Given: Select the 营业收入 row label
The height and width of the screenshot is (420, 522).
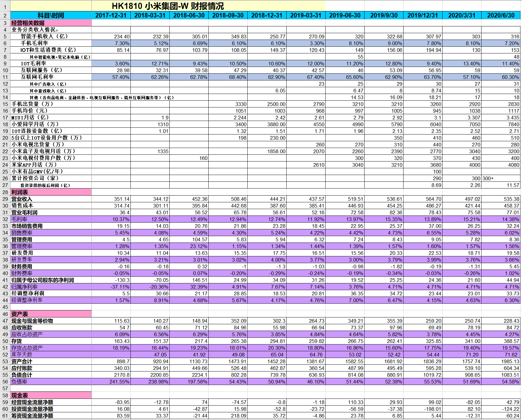Looking at the screenshot, I should pos(51,199).
